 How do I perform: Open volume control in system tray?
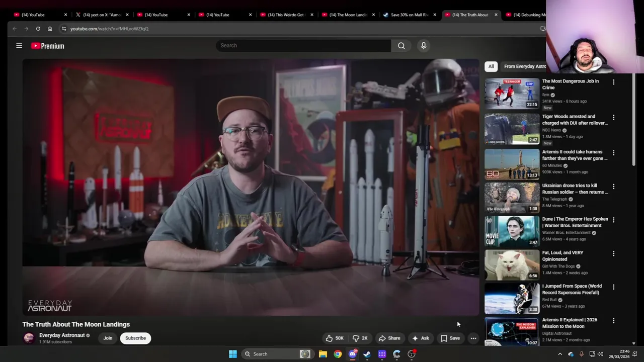tap(600, 354)
